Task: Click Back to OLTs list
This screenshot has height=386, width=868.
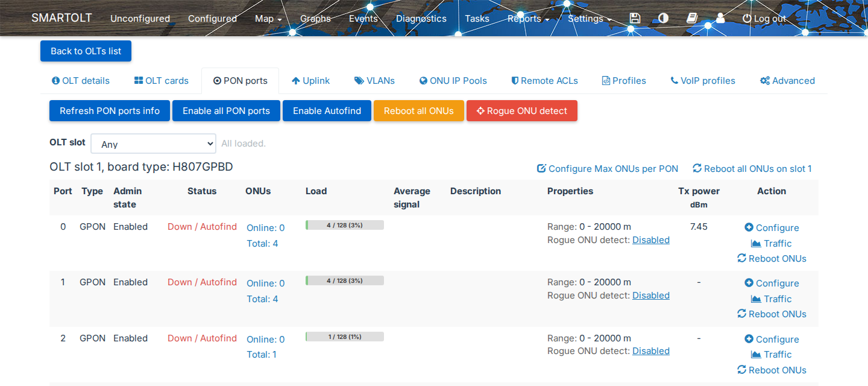Action: coord(86,51)
